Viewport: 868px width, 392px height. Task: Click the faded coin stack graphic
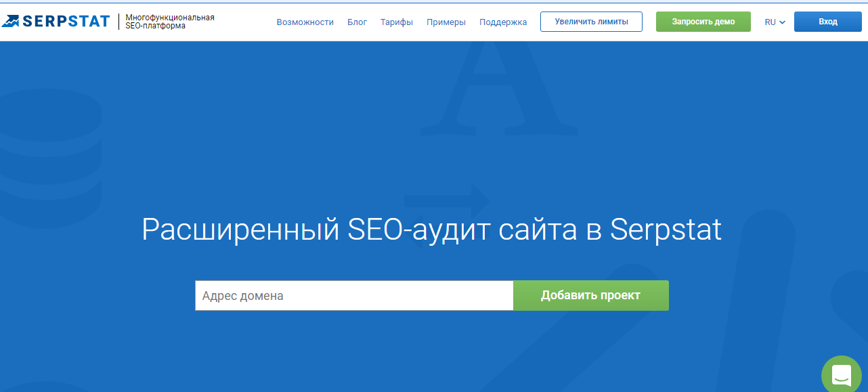[47, 156]
